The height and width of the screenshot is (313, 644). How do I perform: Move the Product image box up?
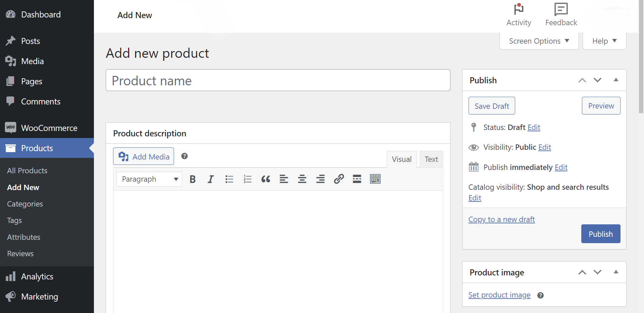tap(582, 272)
